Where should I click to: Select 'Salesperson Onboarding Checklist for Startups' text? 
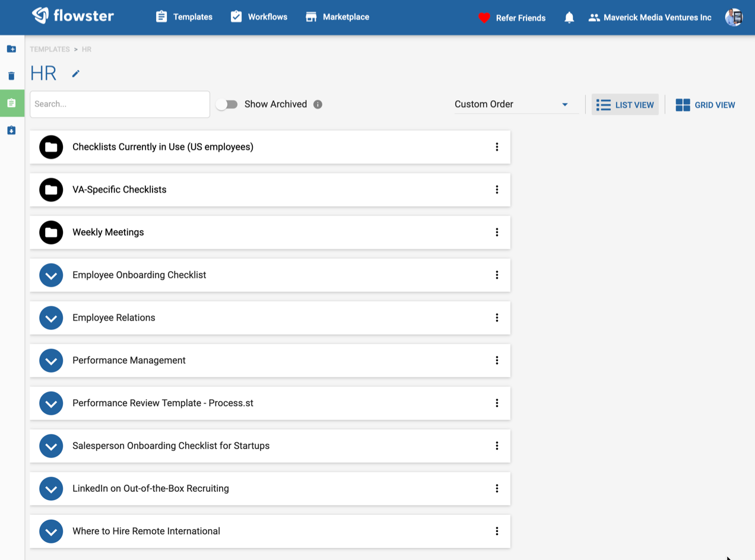(171, 446)
